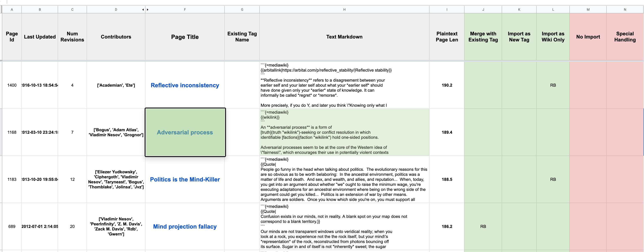Click the left arrow to unhide column E
Image resolution: width=644 pixels, height=252 pixels.
pyautogui.click(x=143, y=9)
